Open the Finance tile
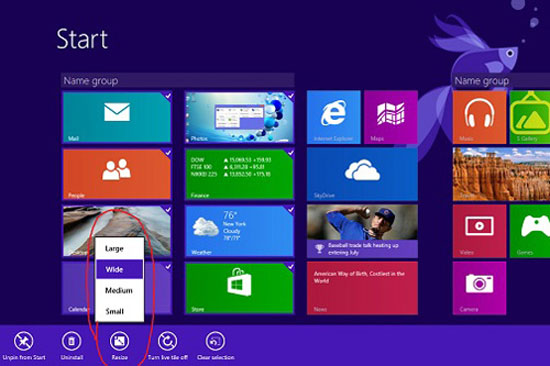The image size is (550, 366). tap(240, 174)
